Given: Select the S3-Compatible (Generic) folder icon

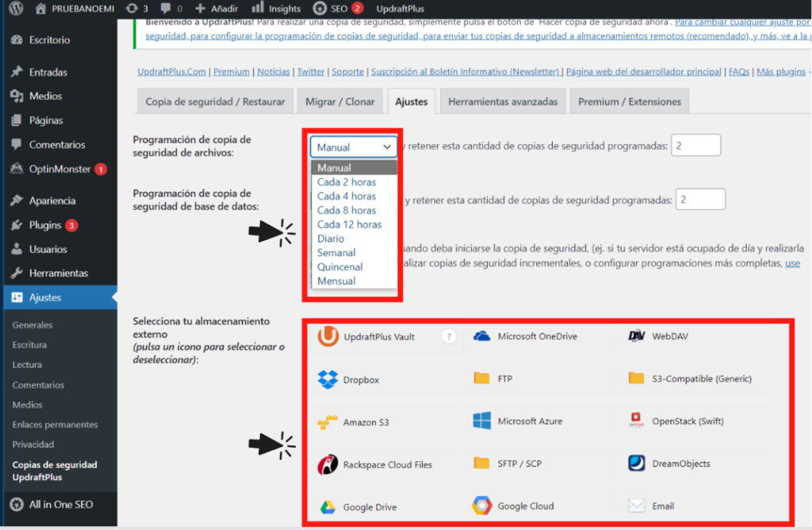Looking at the screenshot, I should click(637, 379).
